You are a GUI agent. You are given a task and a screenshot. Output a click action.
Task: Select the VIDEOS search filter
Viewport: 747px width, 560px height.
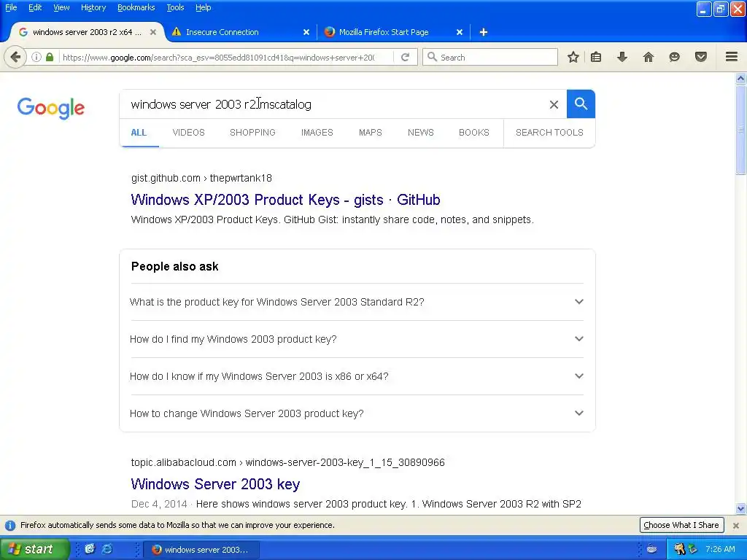(189, 133)
